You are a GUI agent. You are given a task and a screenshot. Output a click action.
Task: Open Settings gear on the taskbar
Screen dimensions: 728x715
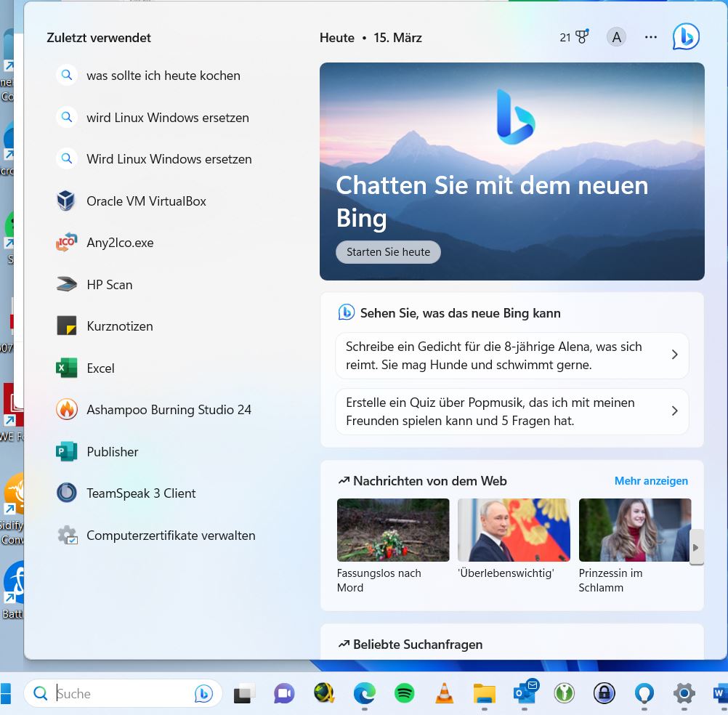click(684, 694)
